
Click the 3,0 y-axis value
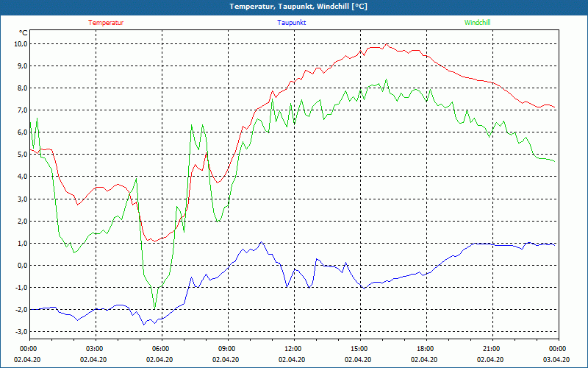[23, 199]
